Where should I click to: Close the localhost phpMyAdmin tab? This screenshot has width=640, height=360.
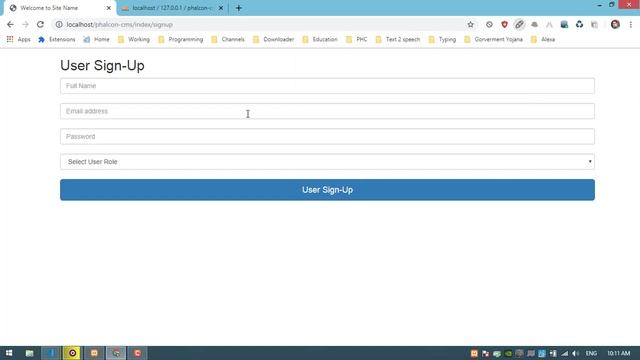221,8
